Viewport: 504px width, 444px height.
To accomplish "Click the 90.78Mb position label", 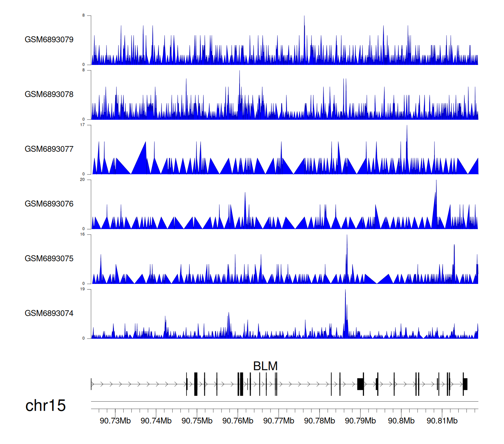I will click(x=320, y=421).
